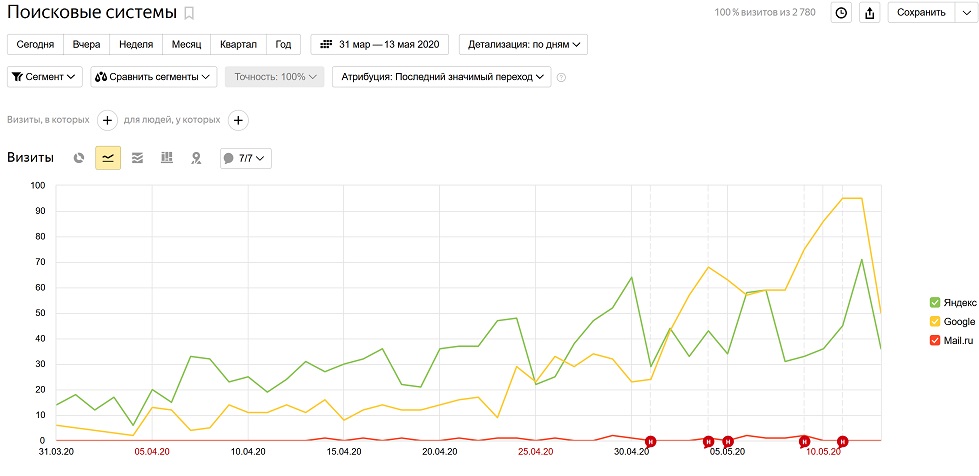Open the 31 мар — 13 мая 2020 date range picker
This screenshot has width=979, height=476.
tap(380, 45)
